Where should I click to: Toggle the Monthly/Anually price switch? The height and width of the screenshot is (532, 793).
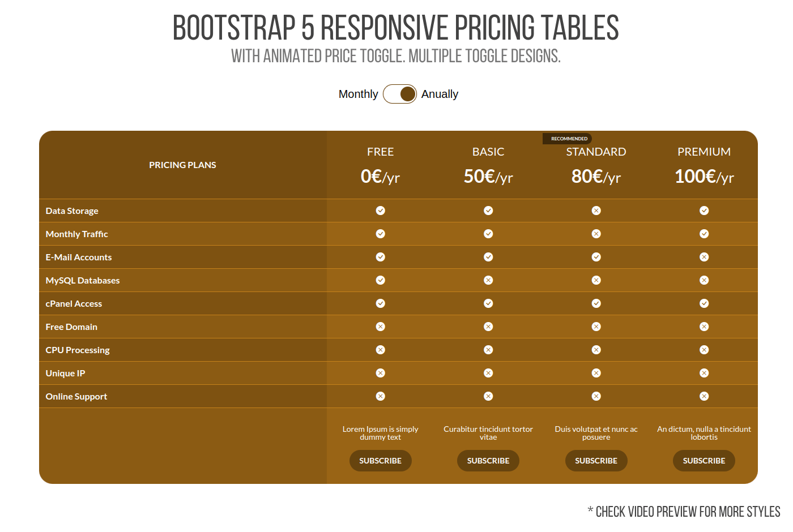pyautogui.click(x=400, y=94)
